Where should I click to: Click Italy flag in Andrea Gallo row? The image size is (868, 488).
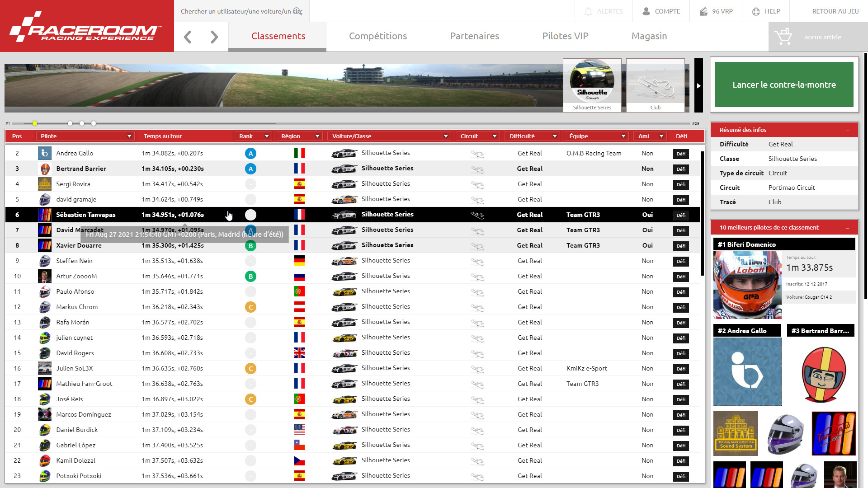click(299, 153)
